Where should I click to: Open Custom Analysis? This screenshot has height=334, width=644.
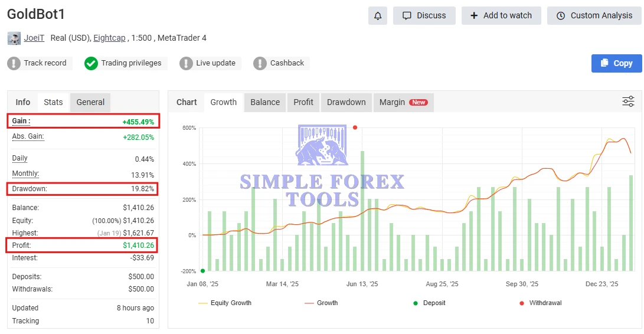point(594,15)
